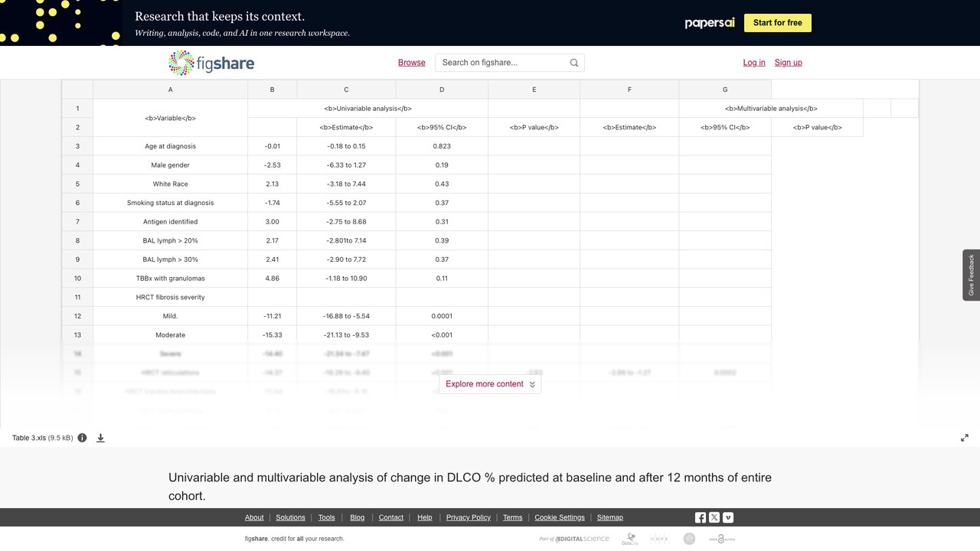
Task: Open the Open Access logo link
Action: click(x=721, y=539)
